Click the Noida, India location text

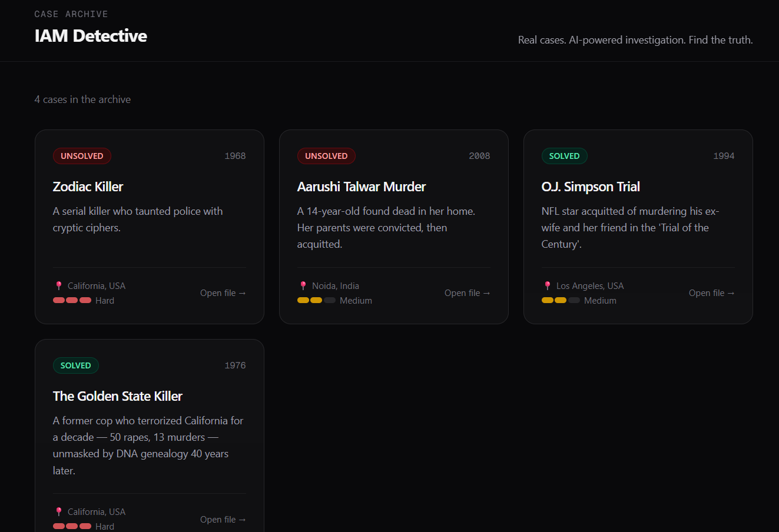tap(336, 285)
